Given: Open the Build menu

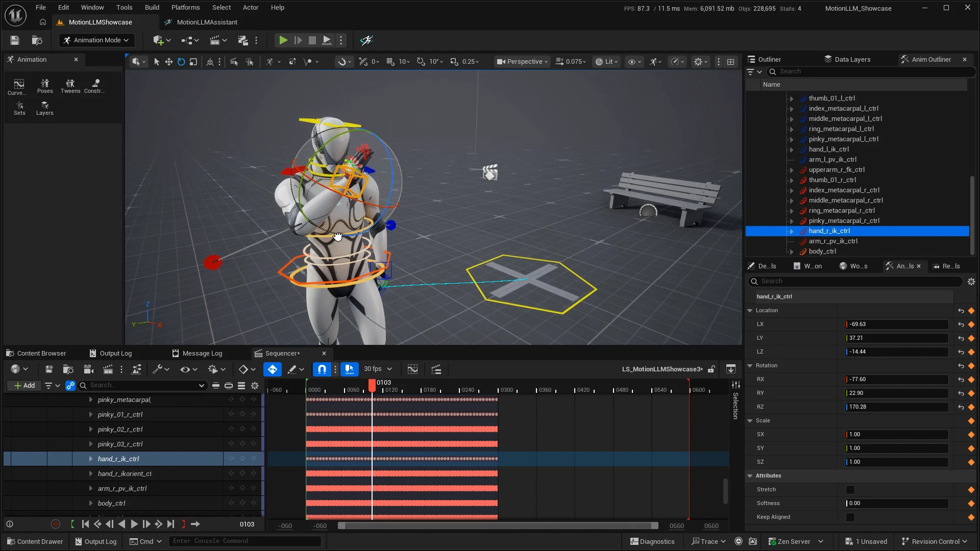Looking at the screenshot, I should (152, 8).
